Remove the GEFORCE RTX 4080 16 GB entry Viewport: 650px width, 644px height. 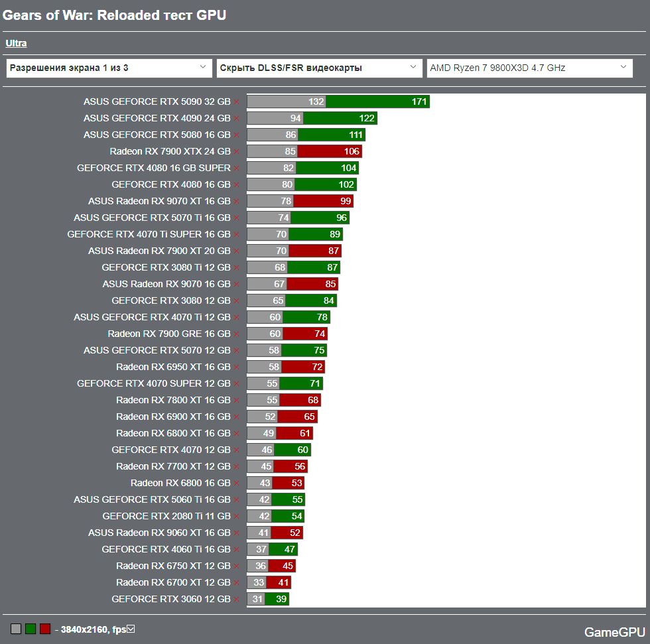(x=236, y=185)
